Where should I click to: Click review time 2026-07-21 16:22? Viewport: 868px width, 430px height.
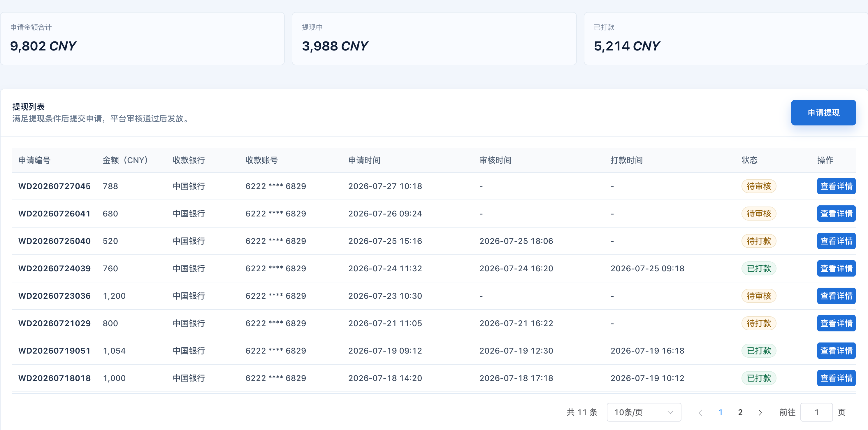(x=516, y=324)
